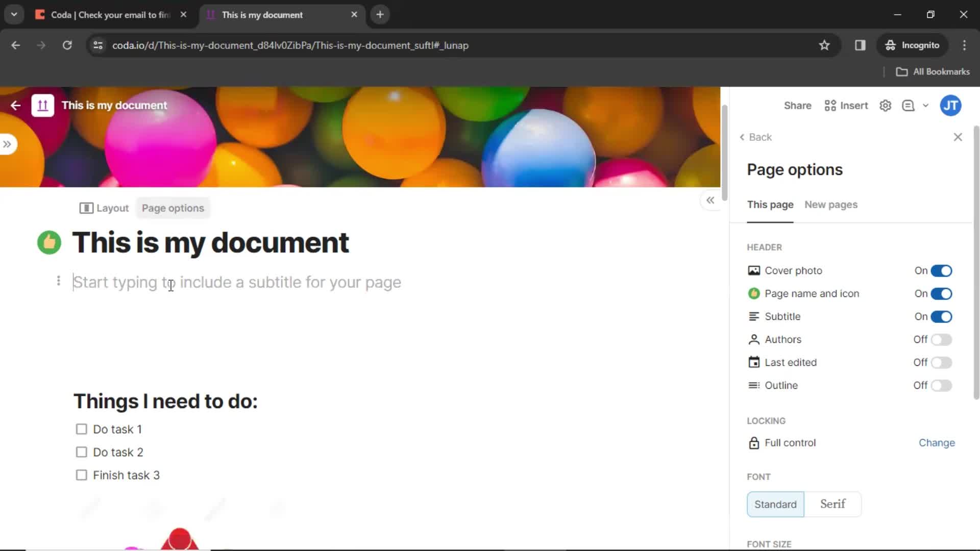Open the All Bookmarks folder

coord(933,72)
